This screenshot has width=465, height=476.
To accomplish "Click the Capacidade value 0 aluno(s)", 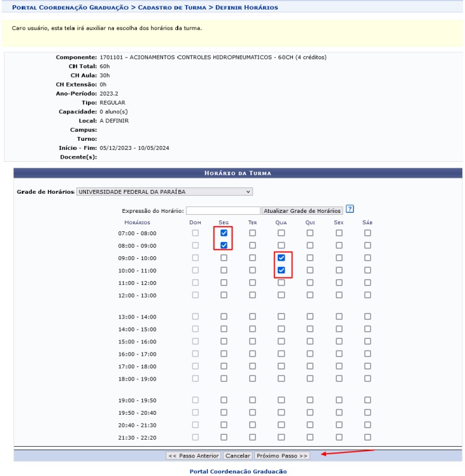I will [114, 112].
